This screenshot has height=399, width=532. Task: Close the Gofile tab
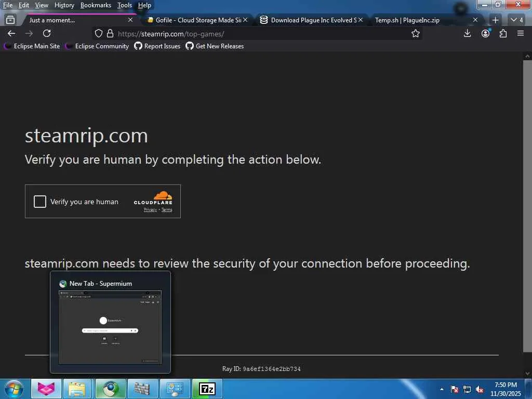[x=245, y=20]
